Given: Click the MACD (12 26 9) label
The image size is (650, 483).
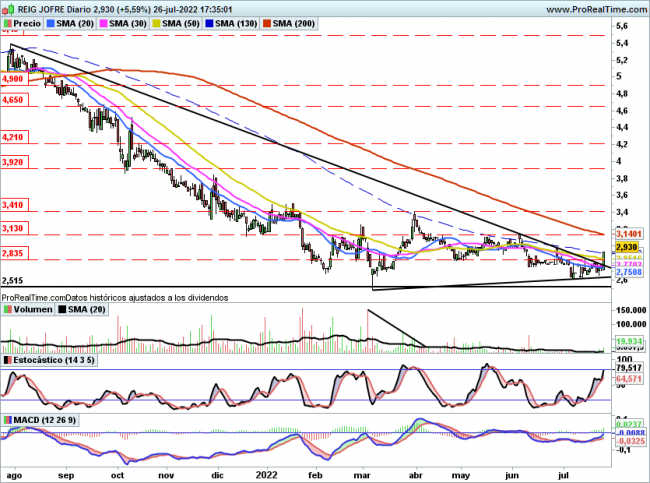Looking at the screenshot, I should point(44,420).
